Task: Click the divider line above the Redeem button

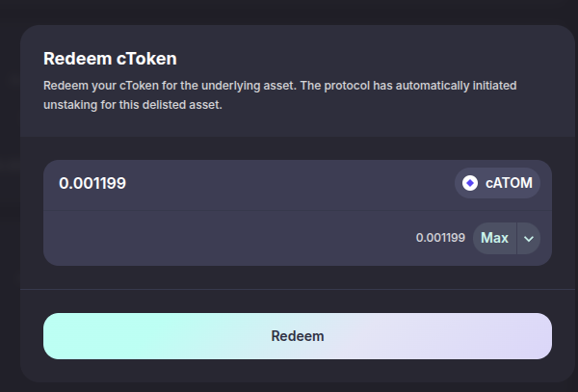Action: (x=297, y=289)
